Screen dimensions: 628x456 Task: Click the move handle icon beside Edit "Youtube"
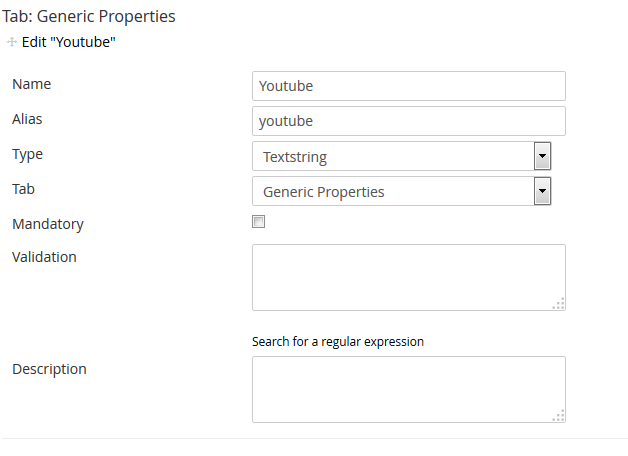12,42
